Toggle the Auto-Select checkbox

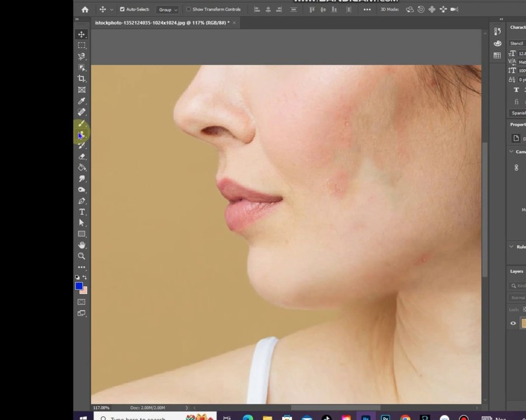[122, 9]
